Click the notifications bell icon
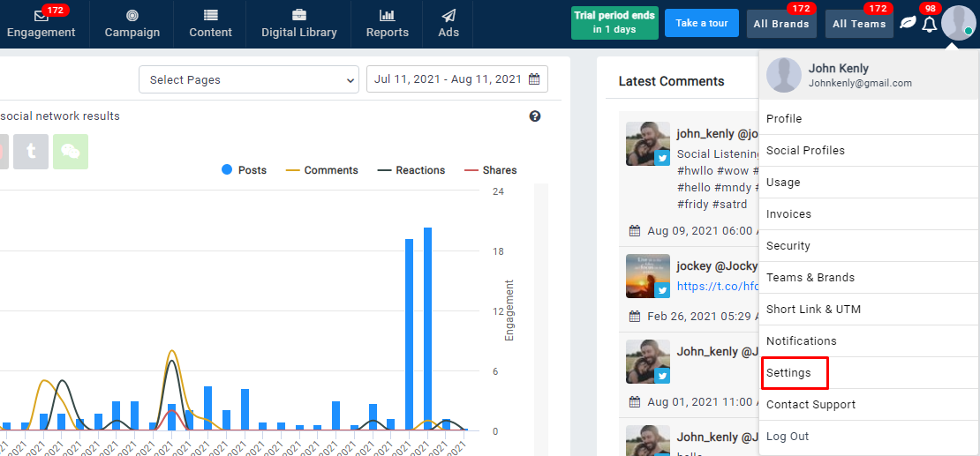The width and height of the screenshot is (980, 456). point(929,24)
